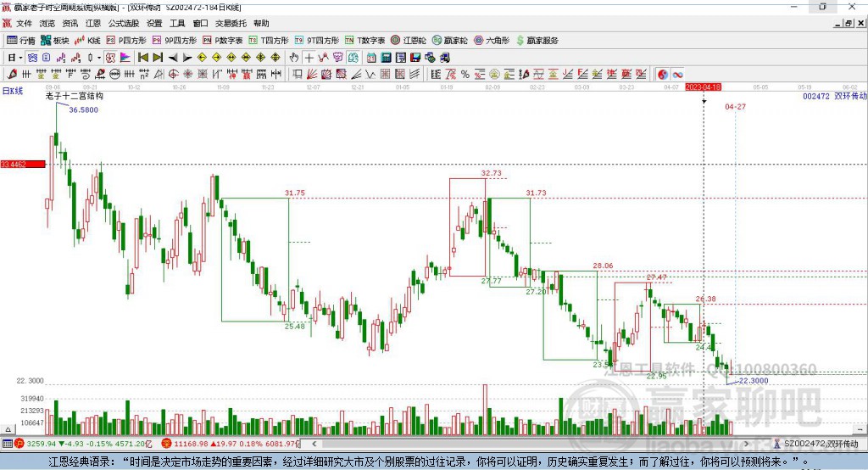Toggle the yin-yang taiji icon
Screen dimensions: 868x470
(x=663, y=75)
